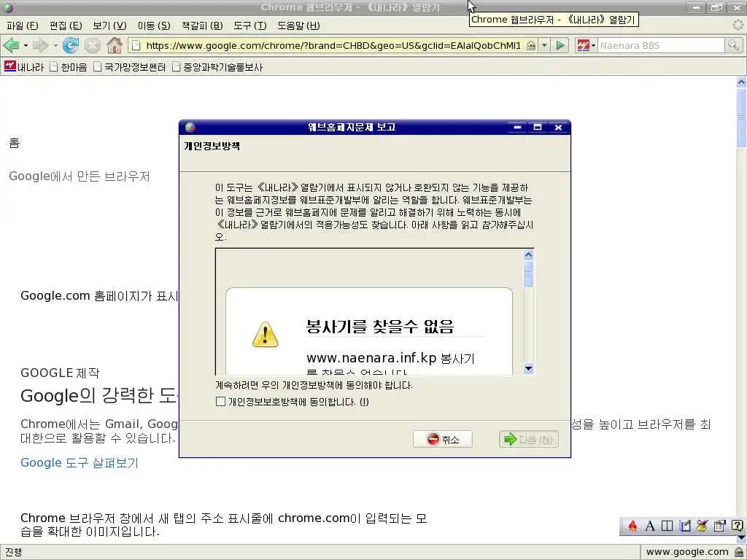Click the Naenara BBS search field

pyautogui.click(x=661, y=46)
